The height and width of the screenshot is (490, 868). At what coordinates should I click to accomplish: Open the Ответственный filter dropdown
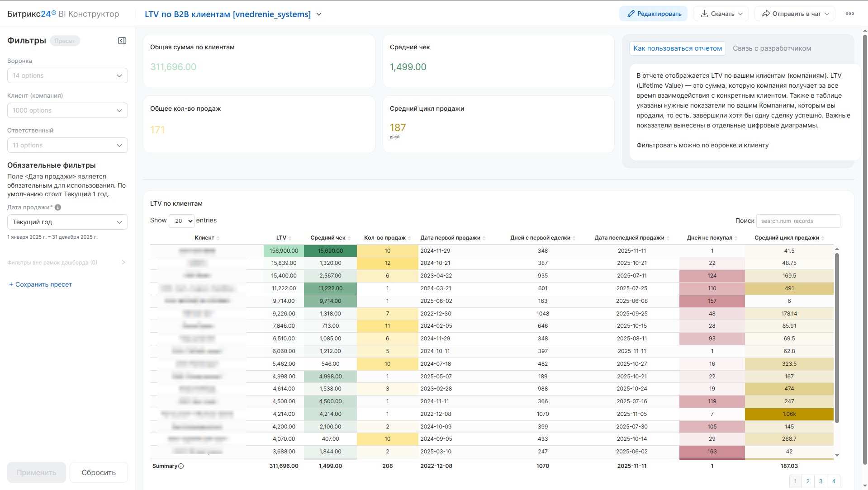click(67, 145)
